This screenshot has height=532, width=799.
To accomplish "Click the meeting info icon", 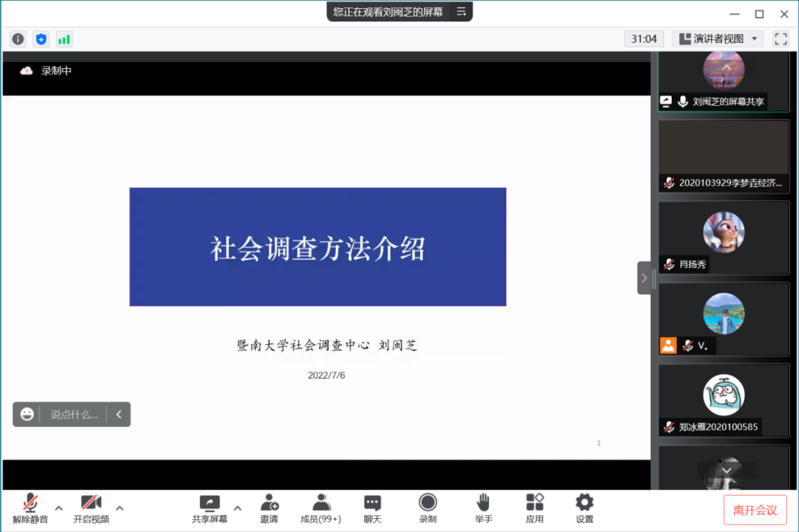I will click(18, 39).
